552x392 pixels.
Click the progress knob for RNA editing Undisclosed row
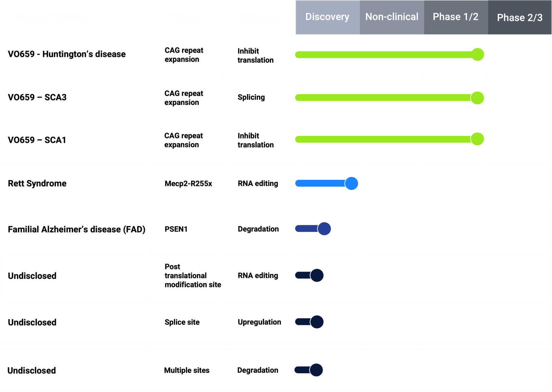tap(317, 275)
